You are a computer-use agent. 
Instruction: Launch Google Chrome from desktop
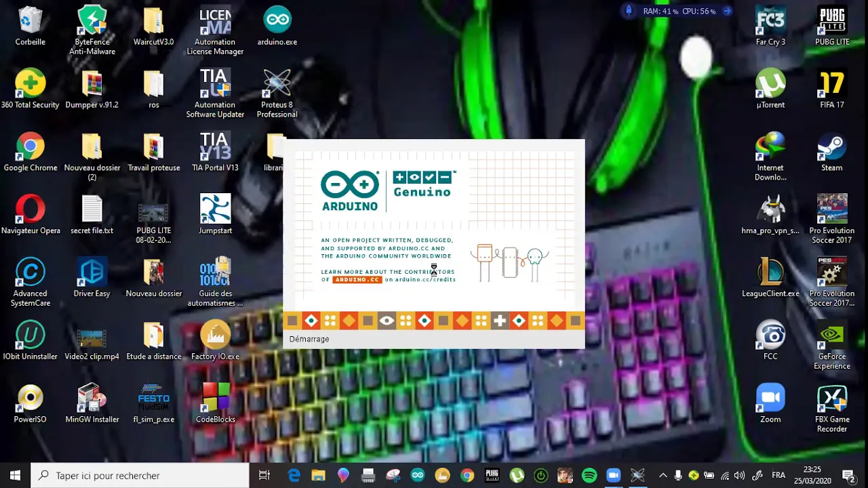(31, 152)
